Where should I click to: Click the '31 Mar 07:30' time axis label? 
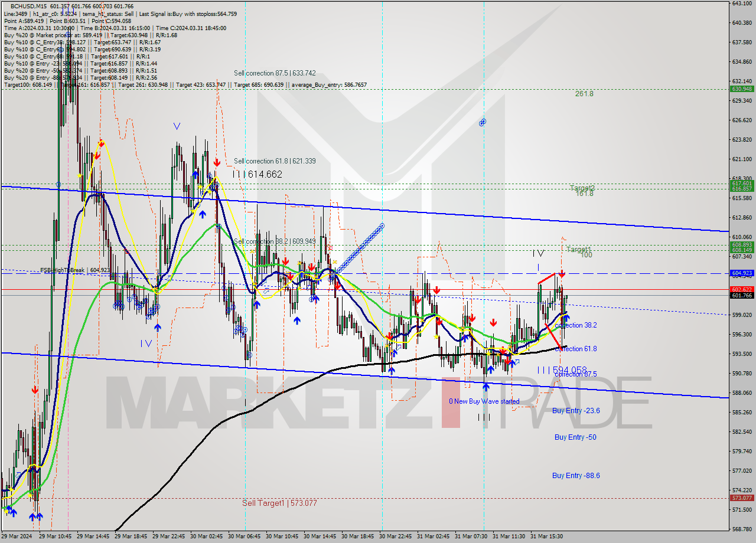[471, 537]
